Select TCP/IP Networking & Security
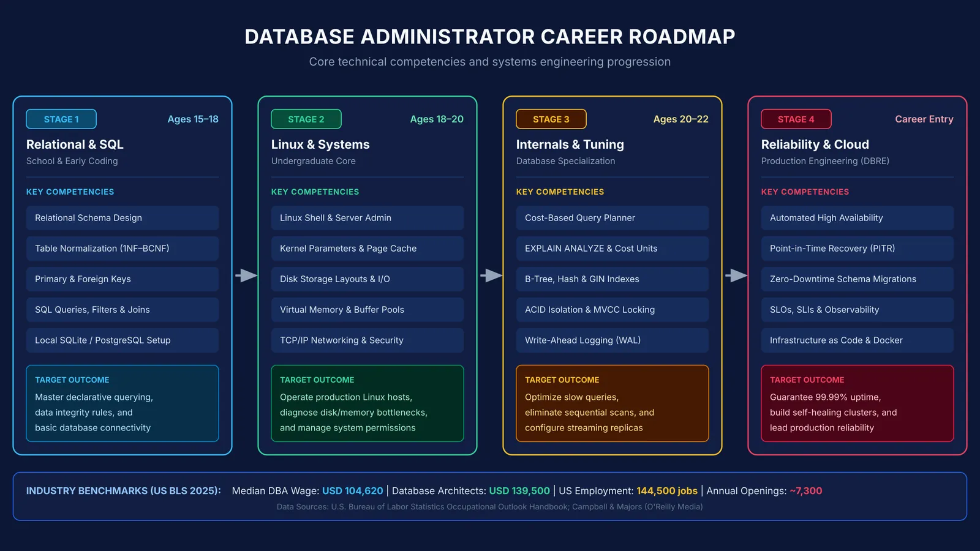Viewport: 980px width, 551px height. 367,340
